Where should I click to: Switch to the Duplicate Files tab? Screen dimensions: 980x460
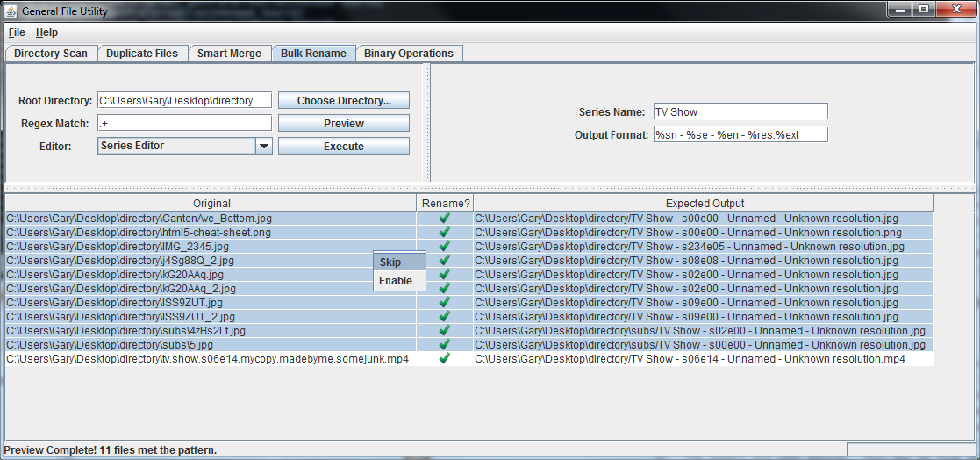(x=142, y=54)
